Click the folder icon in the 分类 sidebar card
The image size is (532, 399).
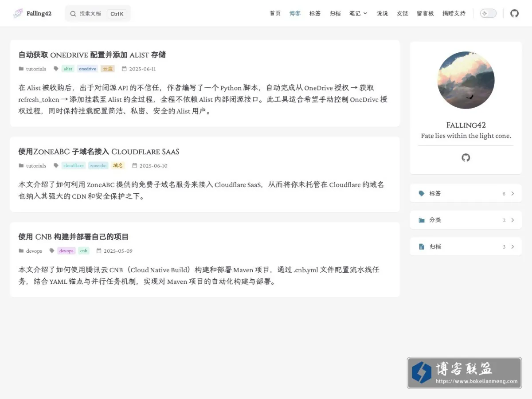pyautogui.click(x=422, y=220)
